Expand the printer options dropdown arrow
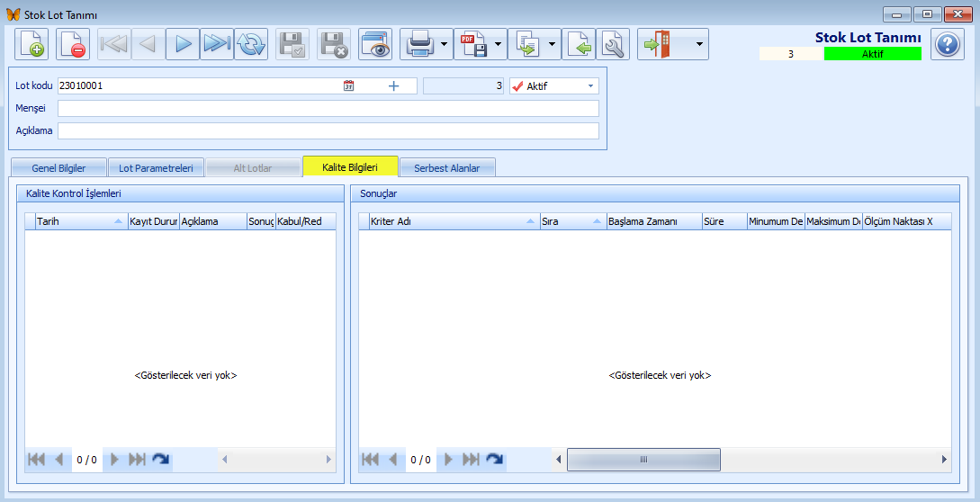The image size is (980, 502). 445,44
